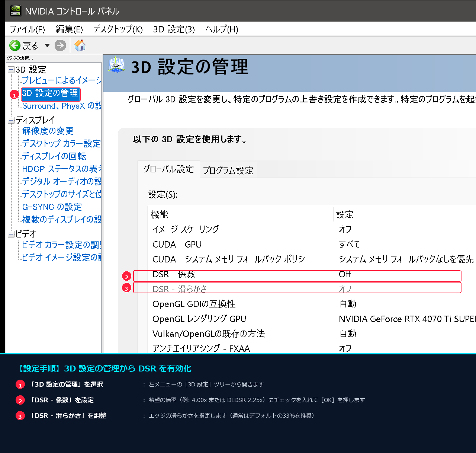Screen dimensions: 476x453
Task: Open the back history dropdown arrow
Action: tap(47, 45)
